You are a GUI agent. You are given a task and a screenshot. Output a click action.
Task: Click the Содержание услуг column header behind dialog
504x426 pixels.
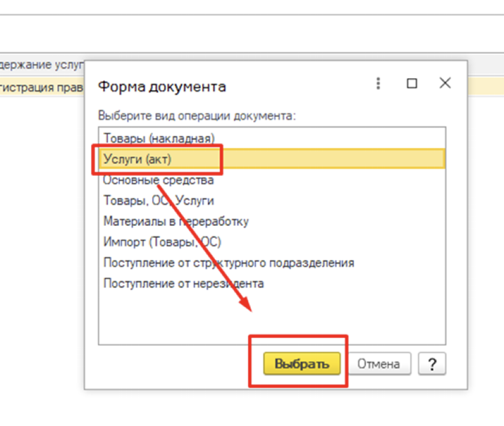tap(42, 65)
